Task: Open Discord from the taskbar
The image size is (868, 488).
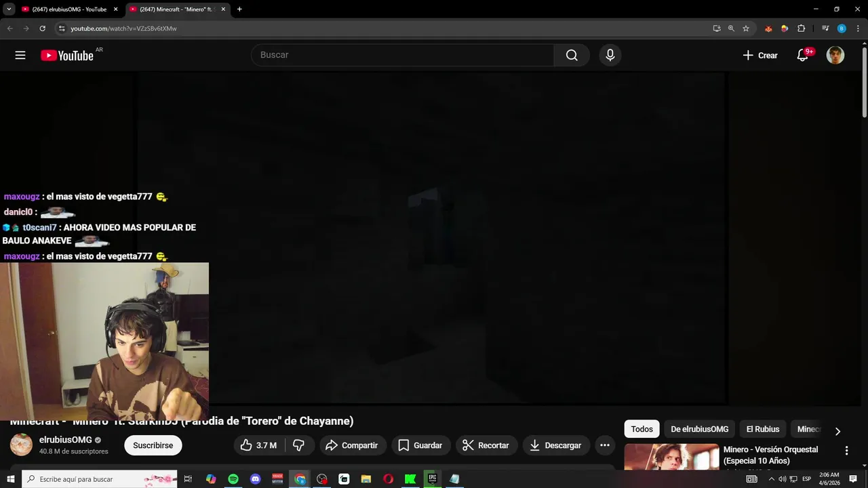Action: [256, 479]
